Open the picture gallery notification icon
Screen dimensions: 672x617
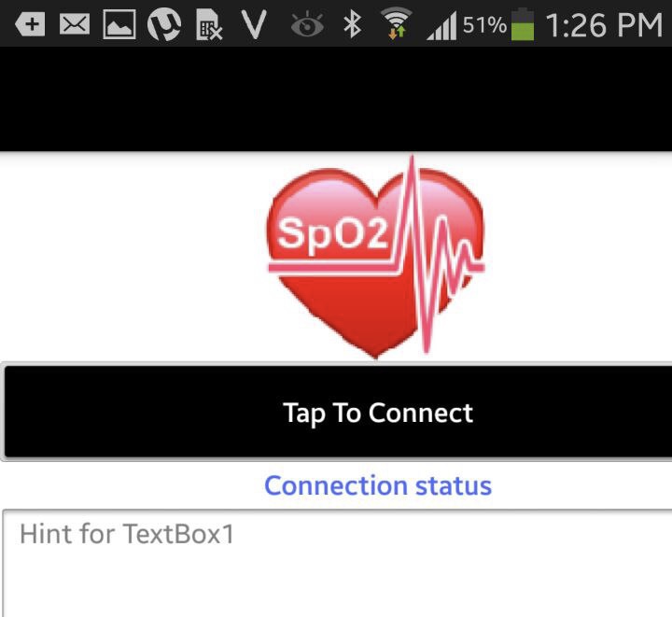click(119, 24)
